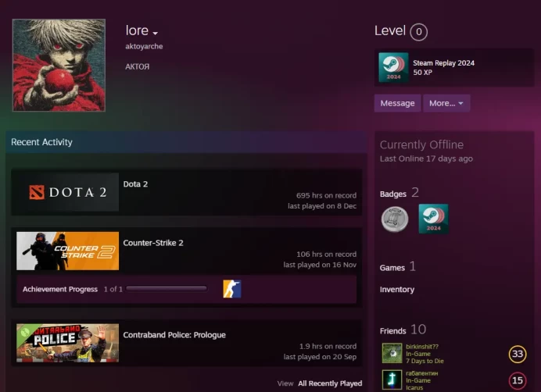The image size is (541, 392).
Task: View All Recently Played games
Action: click(x=330, y=383)
